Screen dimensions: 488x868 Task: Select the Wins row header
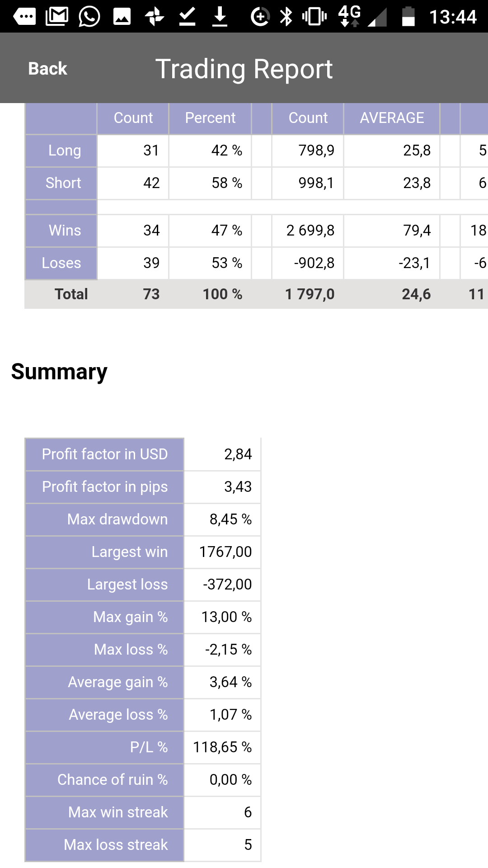click(61, 231)
